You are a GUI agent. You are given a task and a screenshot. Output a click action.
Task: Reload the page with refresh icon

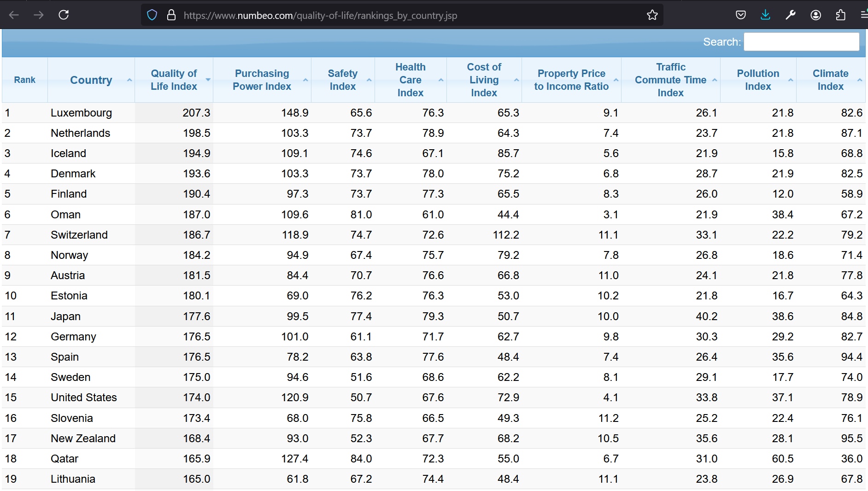[64, 15]
